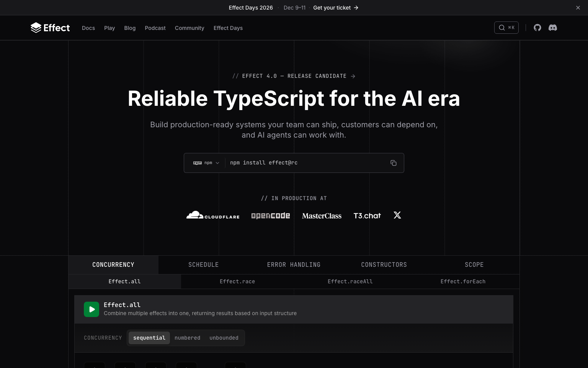Open Docs in the navigation bar
The width and height of the screenshot is (588, 368).
(88, 28)
